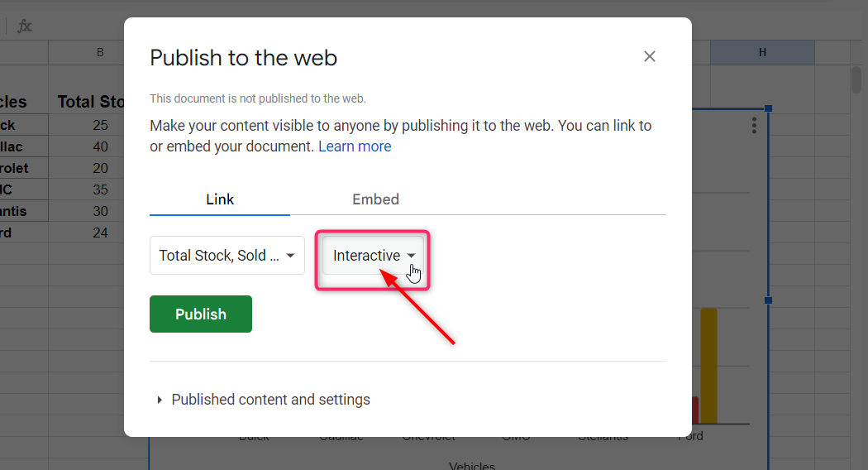The image size is (868, 470).
Task: Click the vertical scrollbar thumb
Action: 856,80
